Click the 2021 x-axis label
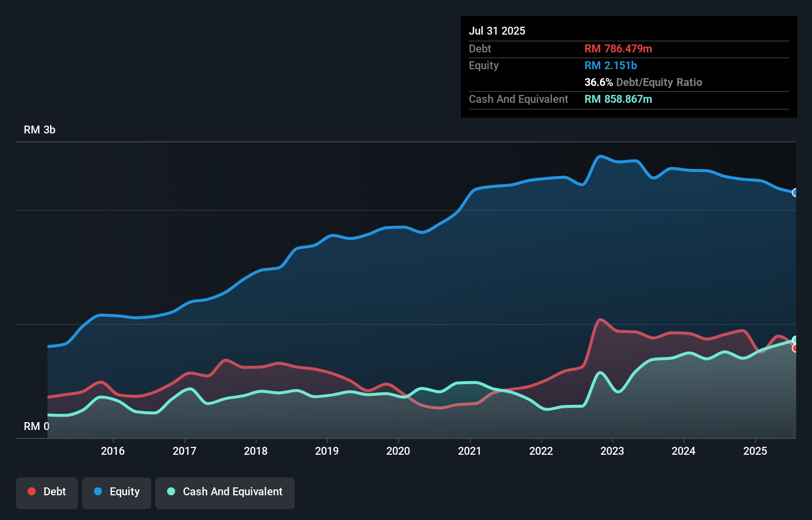The width and height of the screenshot is (812, 520). click(470, 451)
